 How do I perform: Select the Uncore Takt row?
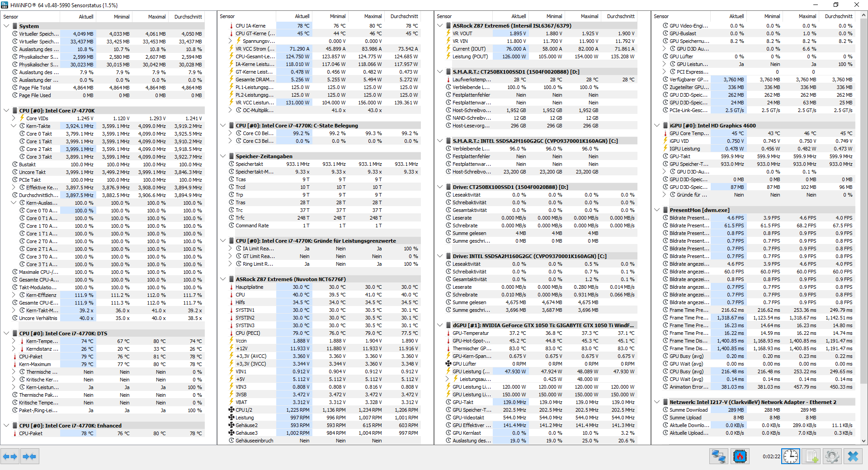coord(104,172)
